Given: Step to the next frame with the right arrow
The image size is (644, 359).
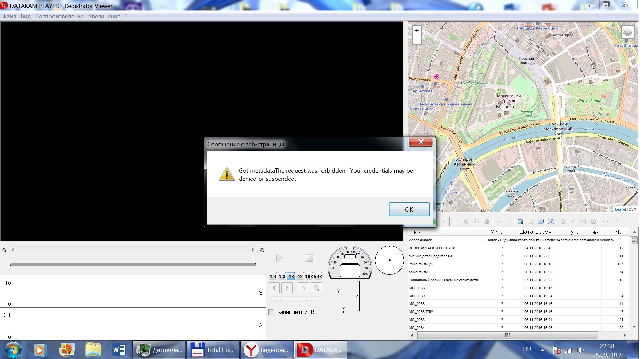Looking at the screenshot, I should pos(287,288).
